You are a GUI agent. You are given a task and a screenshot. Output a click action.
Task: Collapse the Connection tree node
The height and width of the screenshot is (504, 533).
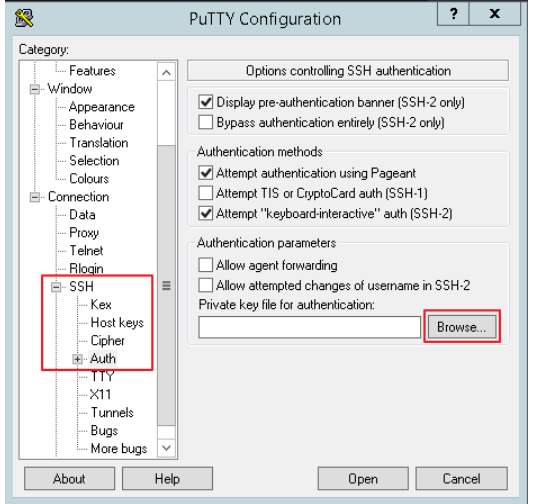click(35, 197)
